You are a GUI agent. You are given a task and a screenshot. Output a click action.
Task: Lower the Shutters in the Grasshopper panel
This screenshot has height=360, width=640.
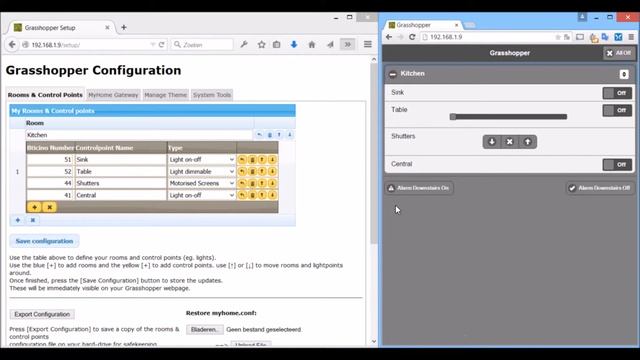(x=492, y=142)
